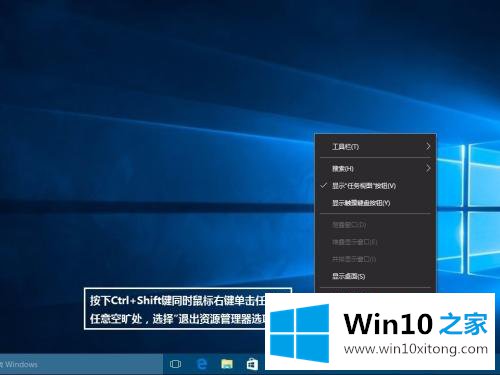
Task: Choose 堆叠显示窗口(E) from the context menu
Action: [x=376, y=242]
